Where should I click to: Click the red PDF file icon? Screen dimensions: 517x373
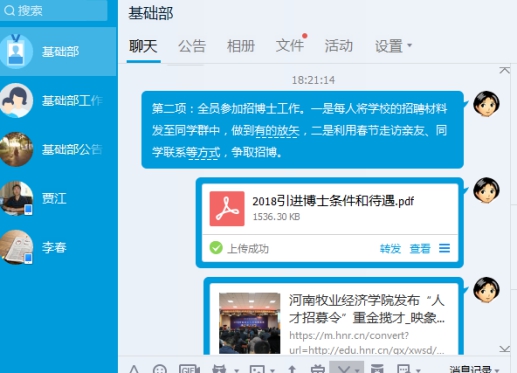227,209
